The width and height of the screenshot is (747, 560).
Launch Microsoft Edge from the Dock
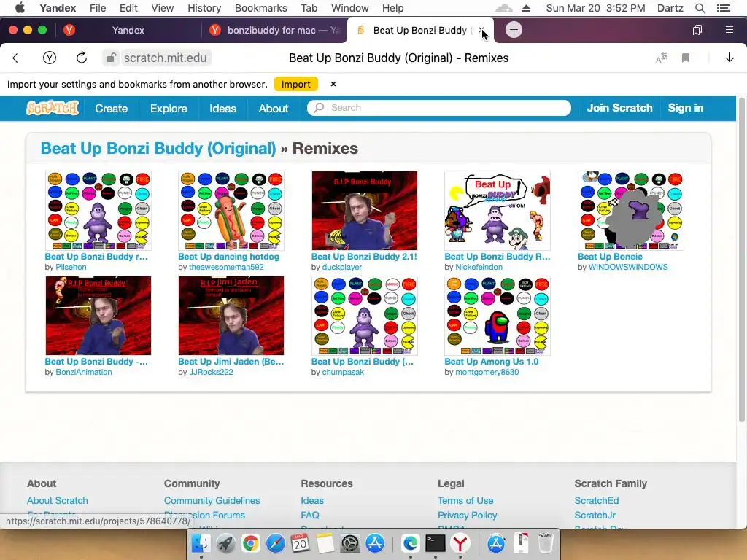[x=410, y=543]
